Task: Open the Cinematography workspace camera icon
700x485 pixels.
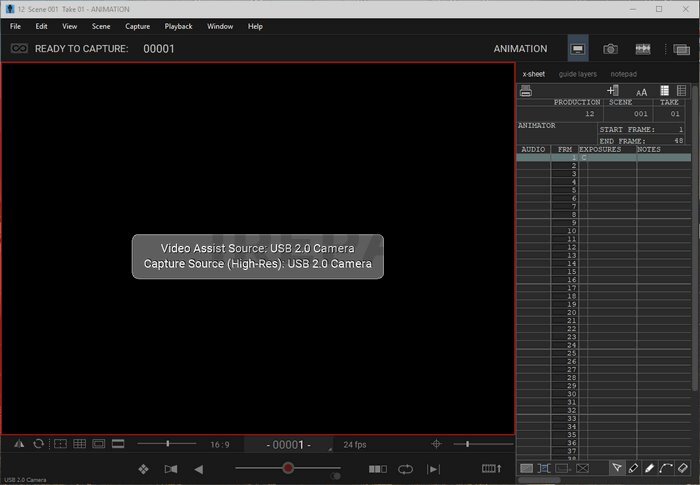Action: [610, 48]
